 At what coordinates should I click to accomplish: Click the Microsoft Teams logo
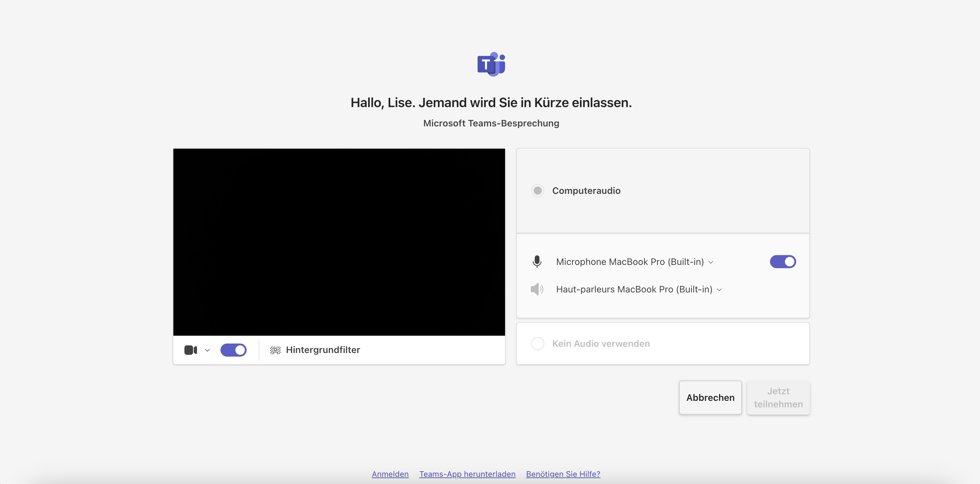click(491, 65)
